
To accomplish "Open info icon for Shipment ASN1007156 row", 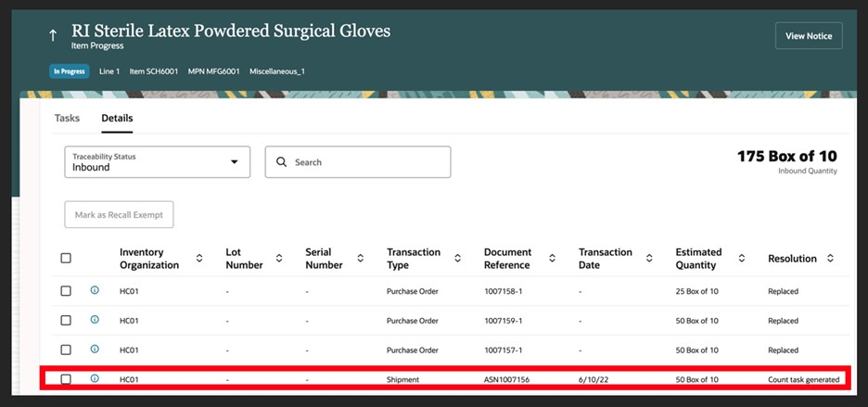I will [x=95, y=379].
